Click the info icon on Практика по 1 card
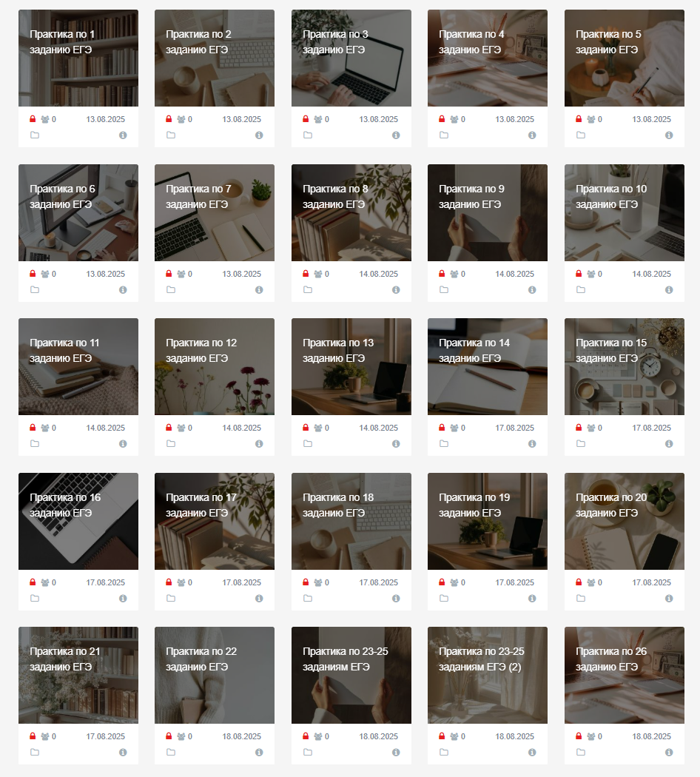Image resolution: width=700 pixels, height=777 pixels. 123,135
